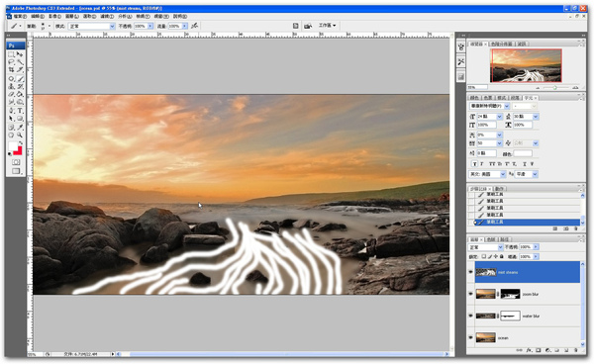Select the Slice tool
This screenshot has height=364, width=594.
(x=20, y=70)
